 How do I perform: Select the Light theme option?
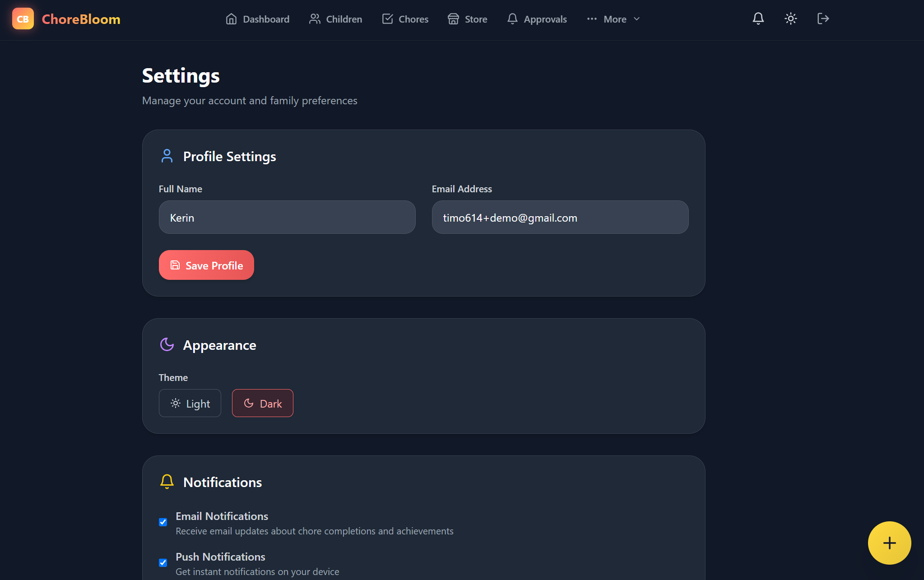pyautogui.click(x=190, y=403)
